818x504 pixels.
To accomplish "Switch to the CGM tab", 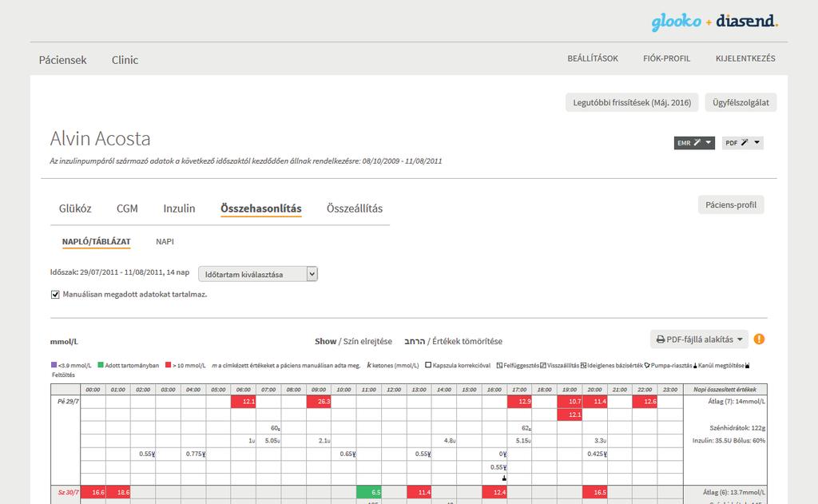I will point(127,208).
